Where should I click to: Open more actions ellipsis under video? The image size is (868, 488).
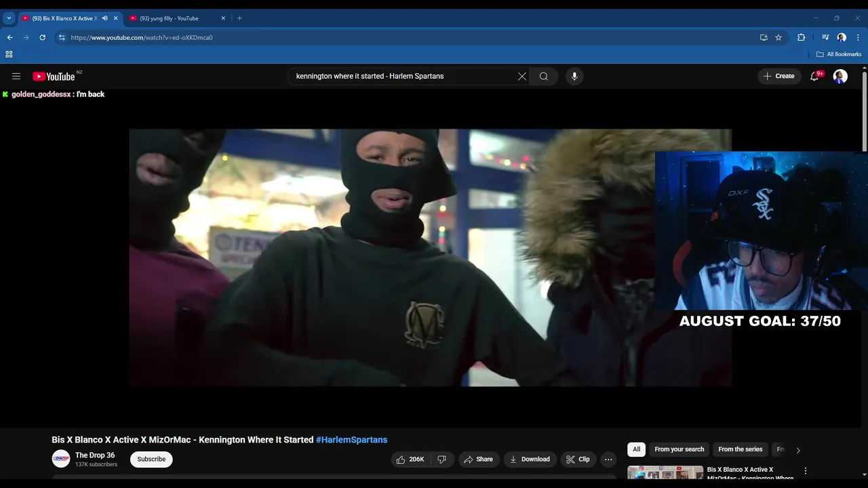pyautogui.click(x=608, y=460)
